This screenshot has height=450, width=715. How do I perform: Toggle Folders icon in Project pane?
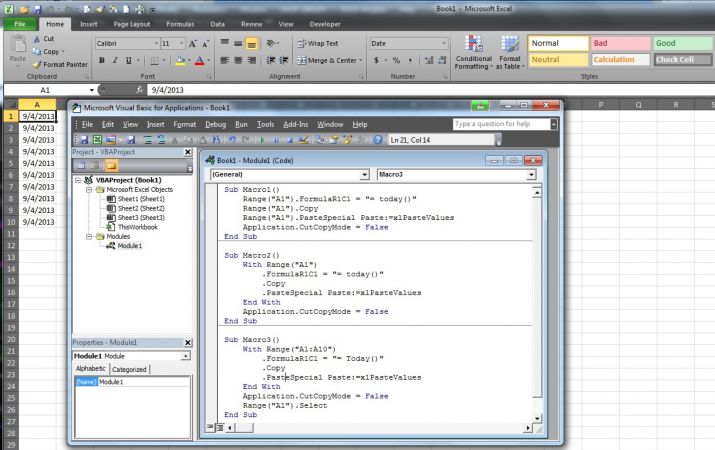(x=111, y=166)
